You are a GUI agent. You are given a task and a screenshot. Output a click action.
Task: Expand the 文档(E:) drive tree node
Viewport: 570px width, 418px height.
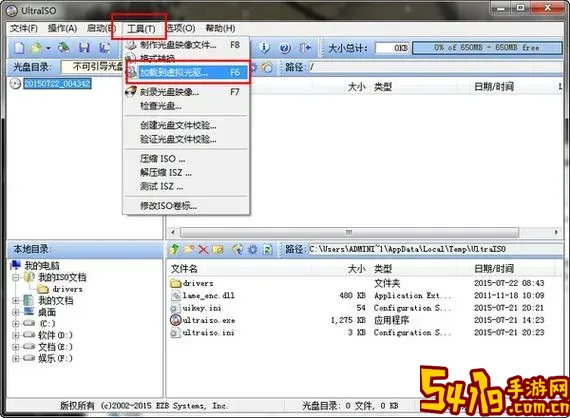15,347
